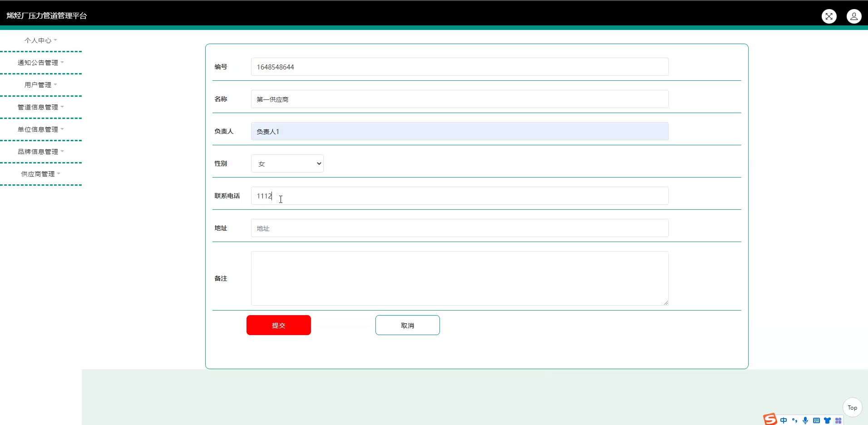Expand the 供应商管理 sidebar menu
The image size is (868, 425).
click(41, 174)
